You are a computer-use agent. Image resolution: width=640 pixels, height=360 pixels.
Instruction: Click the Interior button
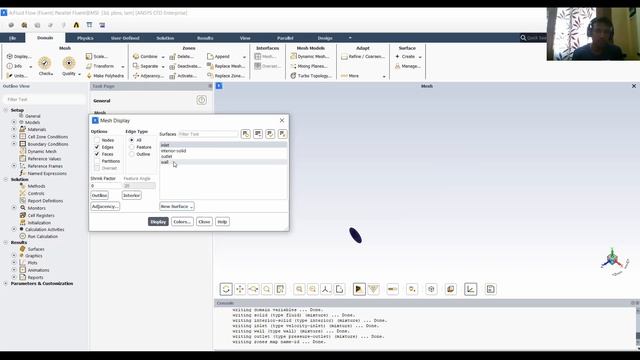point(131,195)
